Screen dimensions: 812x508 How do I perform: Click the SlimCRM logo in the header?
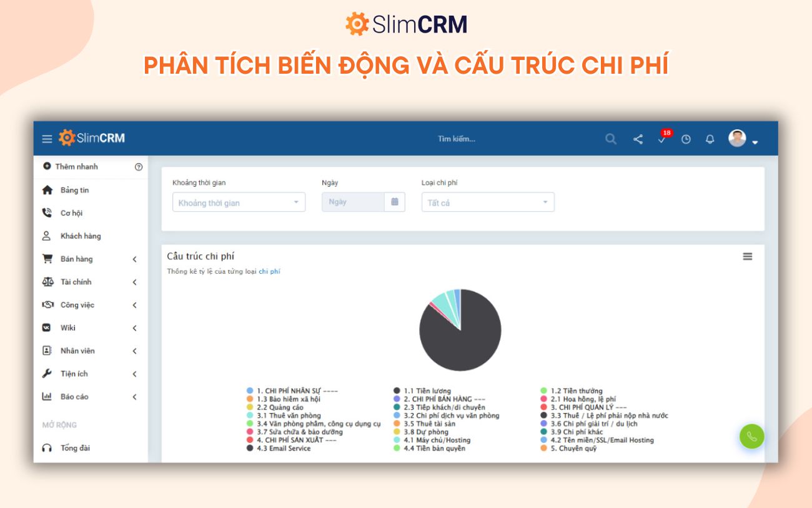click(x=92, y=138)
